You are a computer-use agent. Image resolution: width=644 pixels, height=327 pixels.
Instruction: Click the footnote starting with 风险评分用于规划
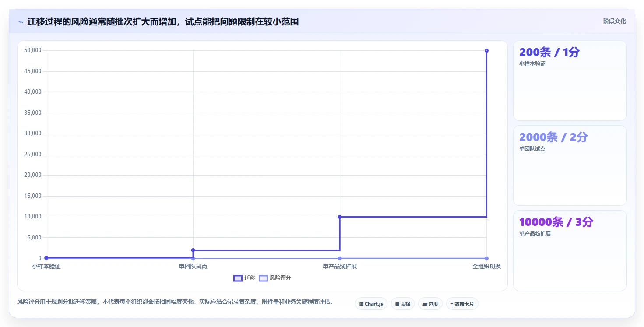(176, 302)
